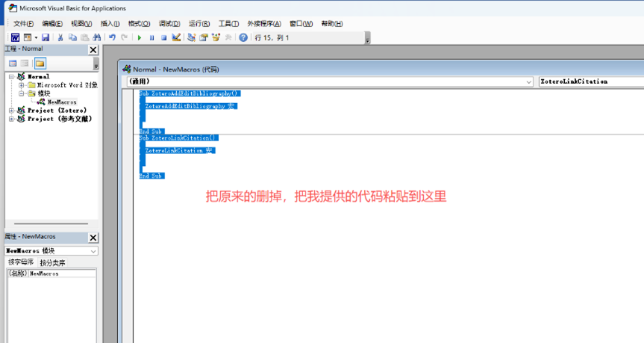644x343 pixels.
Task: Stop execution with the Reset square icon
Action: (x=163, y=37)
